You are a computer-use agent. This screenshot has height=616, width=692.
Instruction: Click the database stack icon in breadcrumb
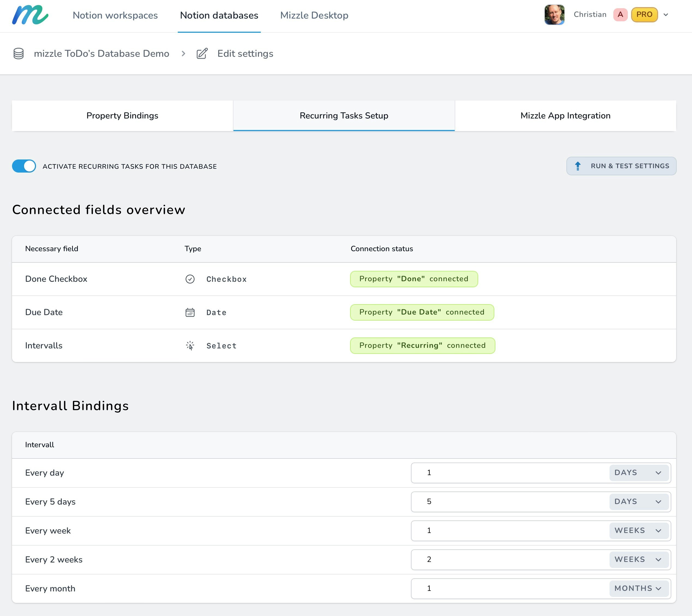click(19, 54)
